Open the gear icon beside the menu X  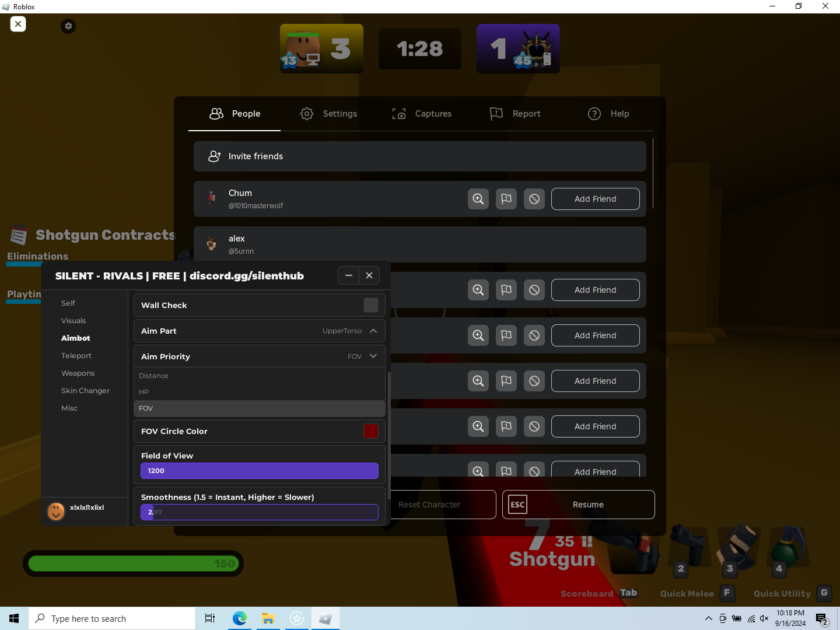pyautogui.click(x=68, y=26)
